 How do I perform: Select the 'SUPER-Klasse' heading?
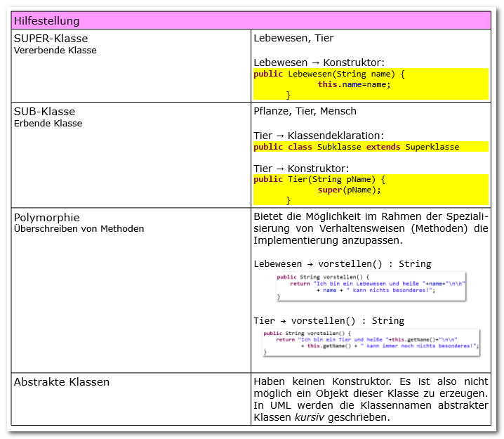point(51,38)
